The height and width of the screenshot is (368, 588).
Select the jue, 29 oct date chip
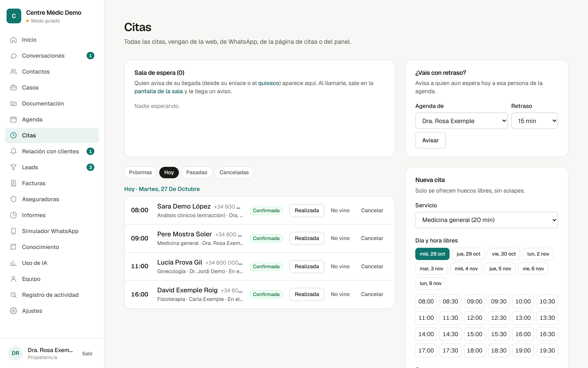click(468, 254)
